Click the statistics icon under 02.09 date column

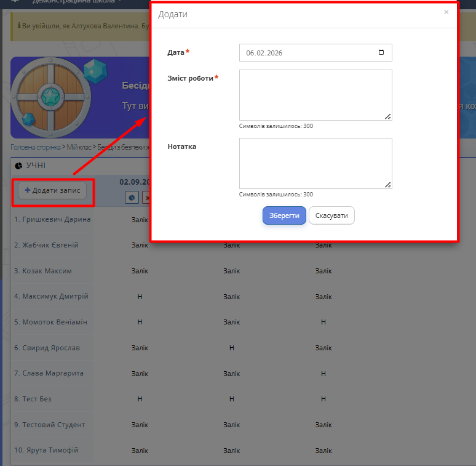point(132,197)
